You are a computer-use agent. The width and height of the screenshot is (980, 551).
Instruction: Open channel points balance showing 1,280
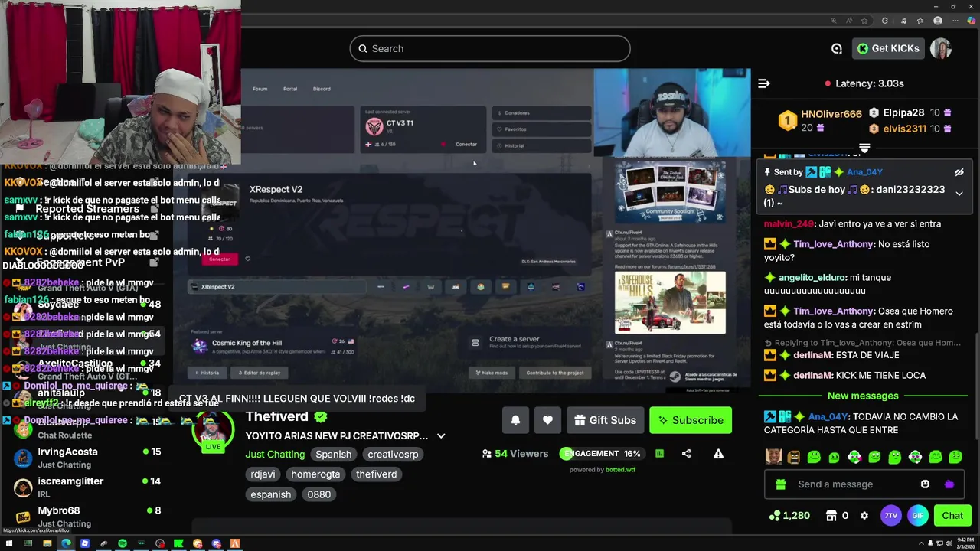789,516
